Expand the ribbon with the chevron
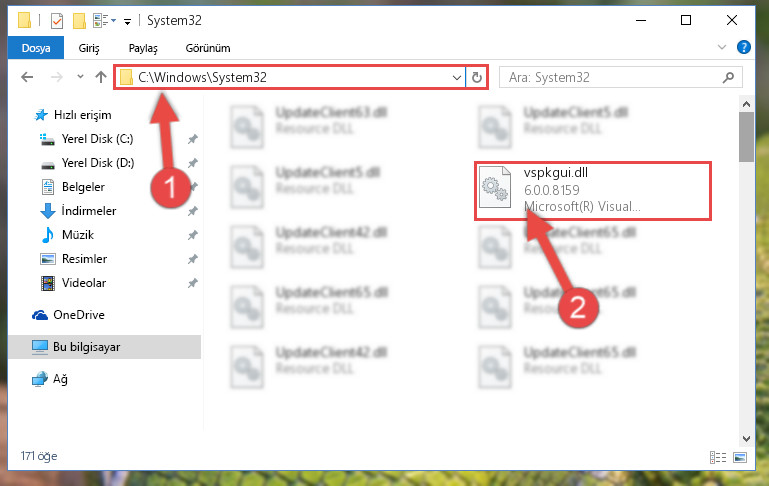 coord(721,47)
